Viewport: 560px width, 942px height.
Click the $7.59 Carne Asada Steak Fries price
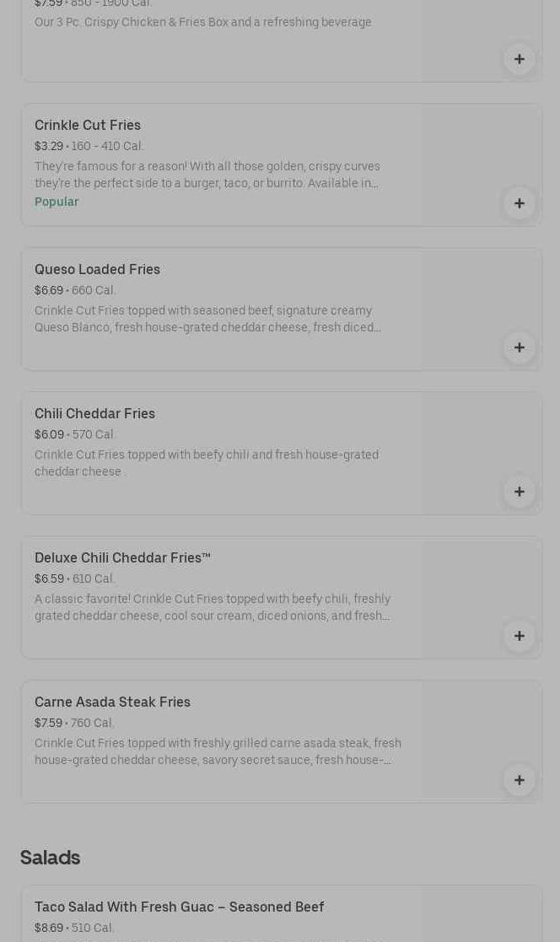click(x=49, y=723)
